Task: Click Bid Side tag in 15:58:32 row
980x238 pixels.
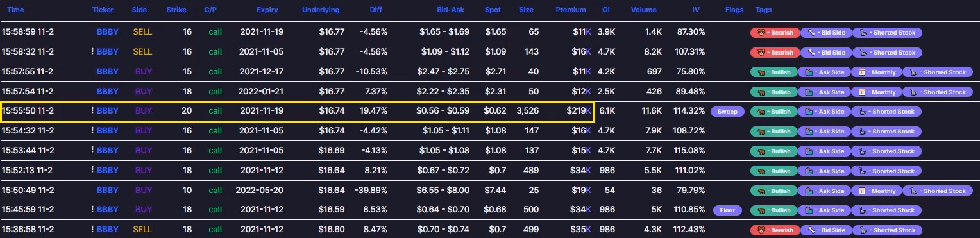Action: click(x=826, y=53)
